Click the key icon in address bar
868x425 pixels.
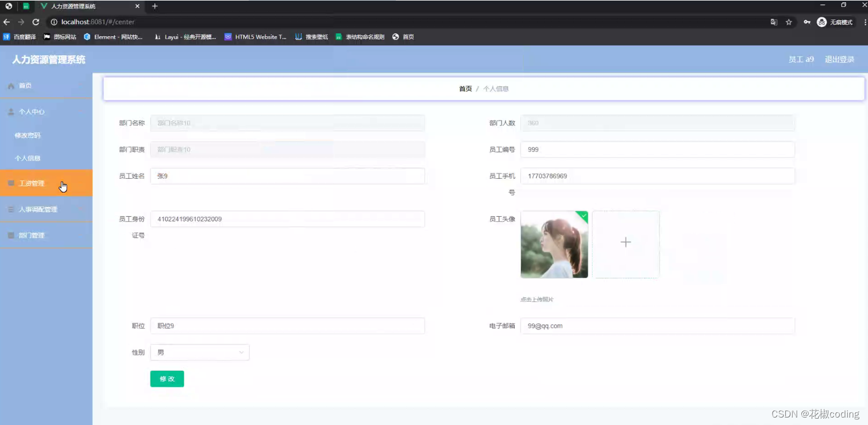point(807,22)
